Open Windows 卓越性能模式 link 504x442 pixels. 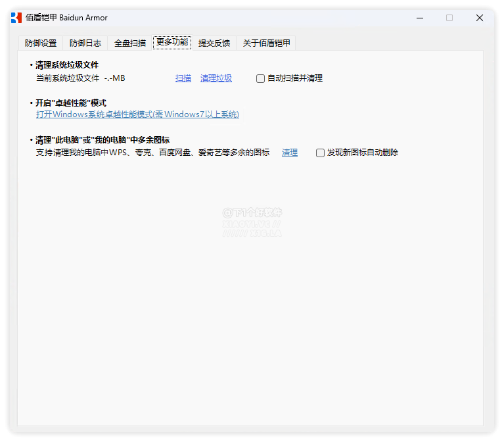tap(137, 114)
